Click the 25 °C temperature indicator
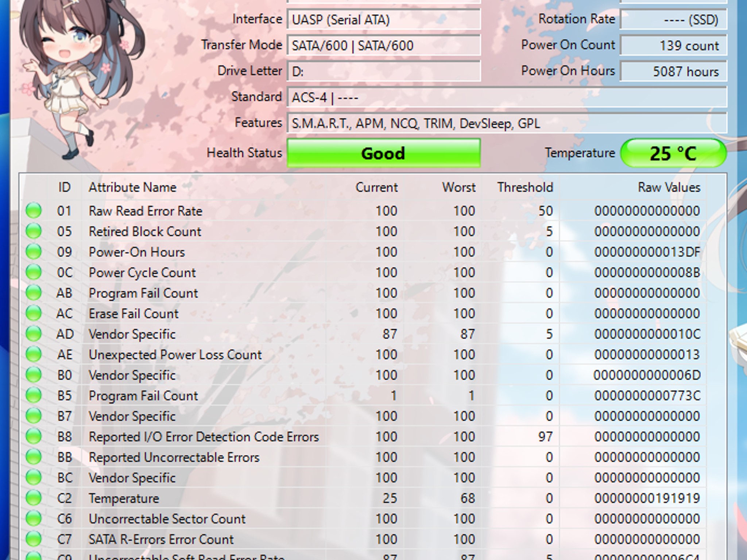The height and width of the screenshot is (560, 747). 673,153
